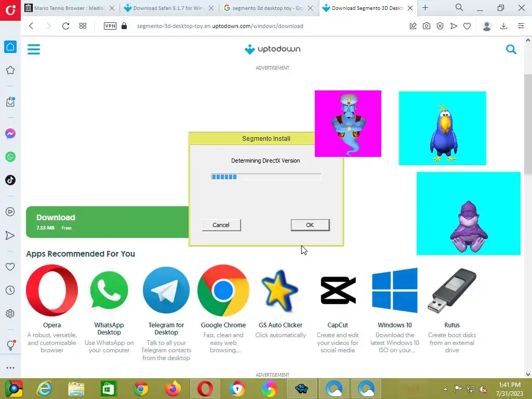Click the blue genie desktop toy
The image size is (532, 399).
(x=348, y=124)
